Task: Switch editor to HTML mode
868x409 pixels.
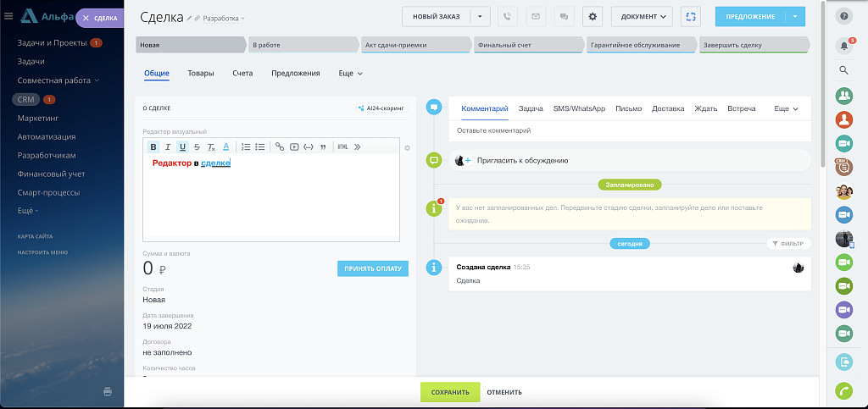Action: (342, 146)
